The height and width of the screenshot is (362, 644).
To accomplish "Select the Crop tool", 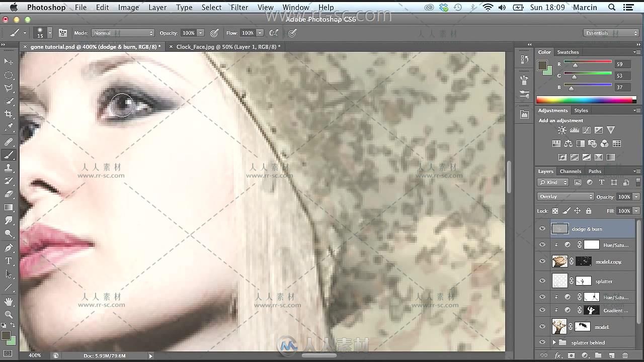I will click(9, 115).
